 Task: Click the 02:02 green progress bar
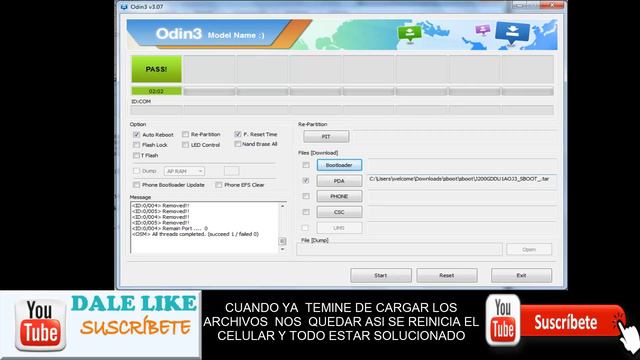[x=156, y=91]
